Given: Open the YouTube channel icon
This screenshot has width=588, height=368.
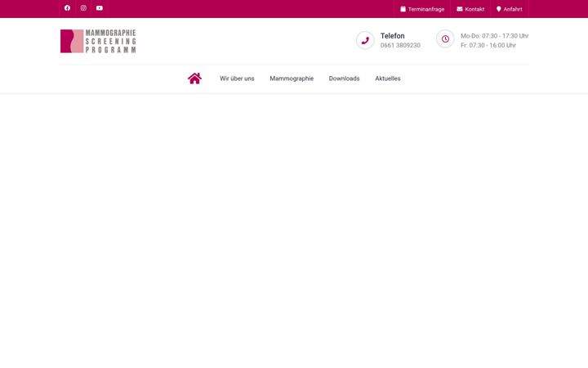Looking at the screenshot, I should (x=100, y=8).
